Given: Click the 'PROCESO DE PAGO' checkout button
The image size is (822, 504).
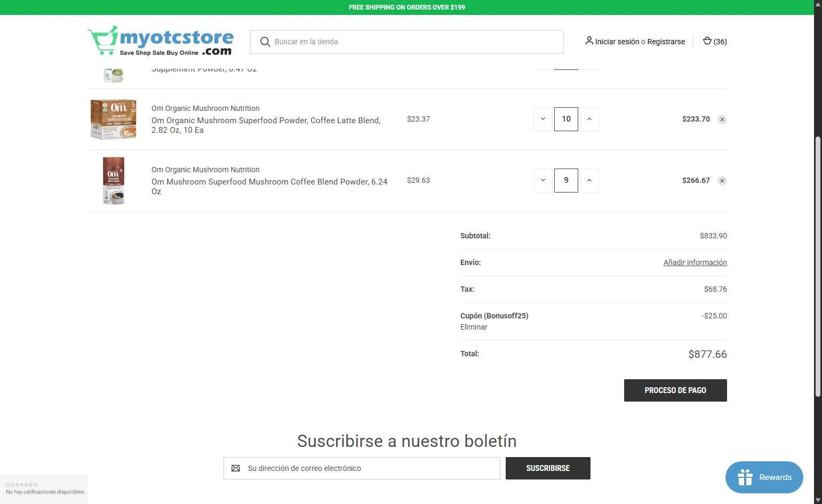Looking at the screenshot, I should (x=675, y=390).
